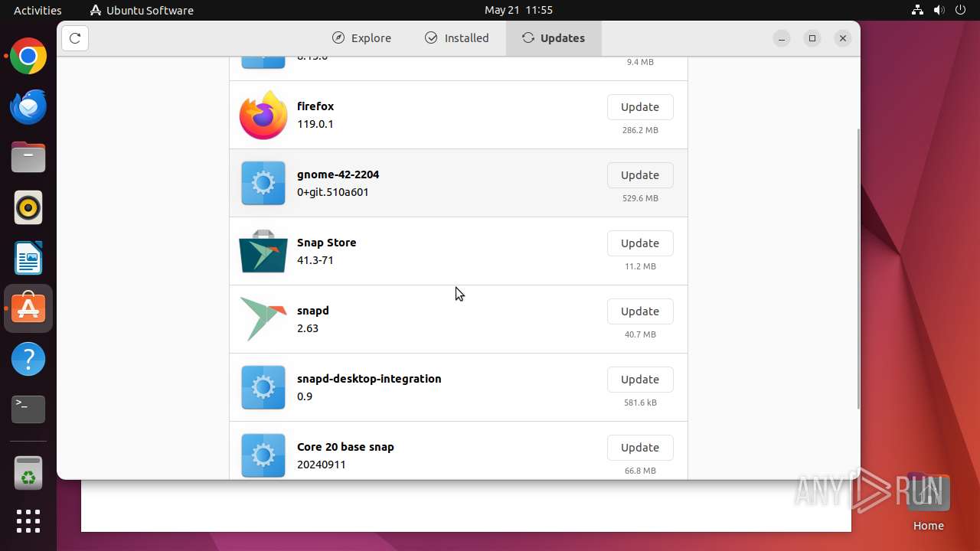Click snapd-desktop-integration name text
This screenshot has height=551, width=980.
pyautogui.click(x=369, y=379)
